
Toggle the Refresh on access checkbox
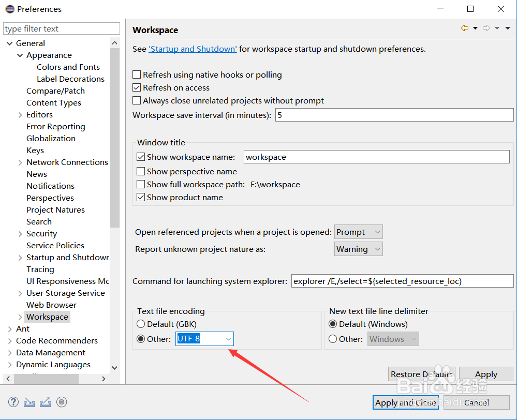click(137, 87)
